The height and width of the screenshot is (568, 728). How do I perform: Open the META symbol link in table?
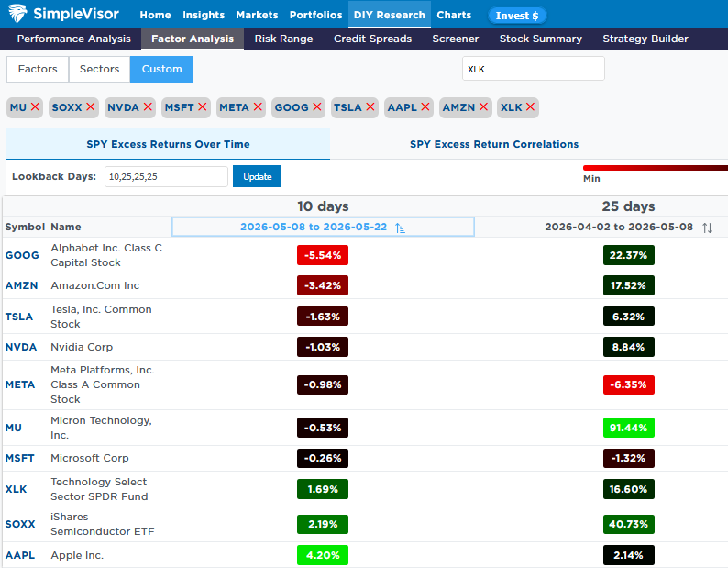(x=20, y=384)
